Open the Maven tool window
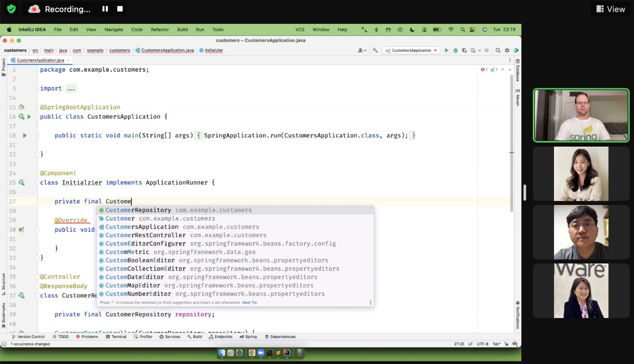 tap(518, 98)
